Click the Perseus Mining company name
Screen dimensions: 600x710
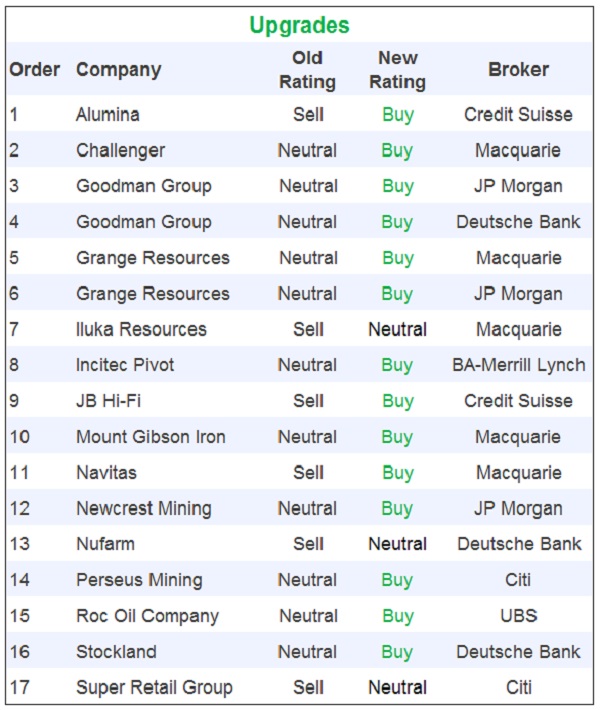pos(139,580)
